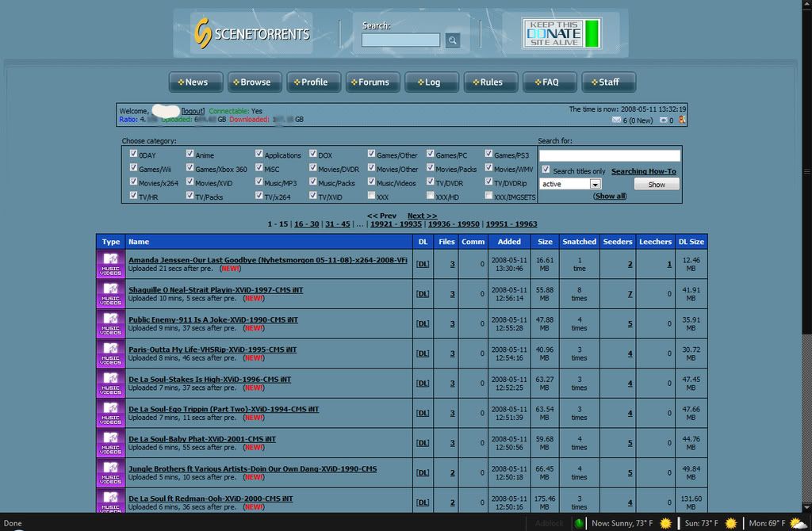Enable the XXX/HD category checkbox
This screenshot has width=812, height=531.
click(x=431, y=196)
